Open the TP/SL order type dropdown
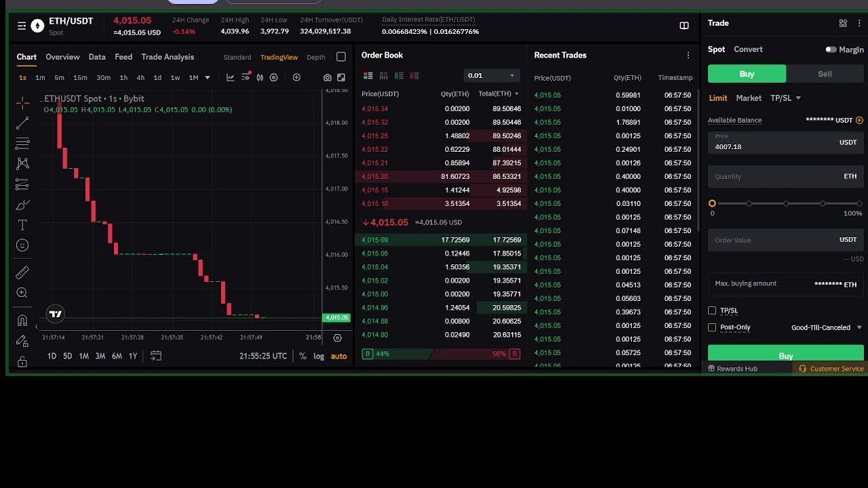Viewport: 868px width, 488px height. coord(785,98)
